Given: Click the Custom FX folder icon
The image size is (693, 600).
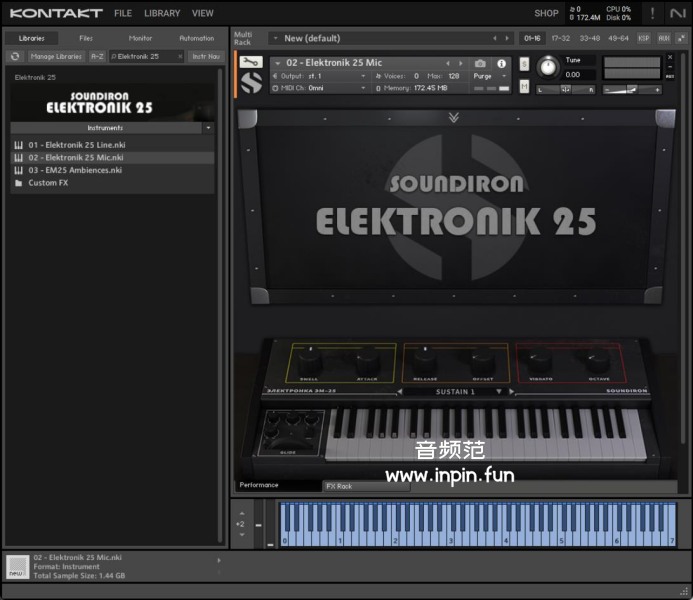Looking at the screenshot, I should pos(18,183).
